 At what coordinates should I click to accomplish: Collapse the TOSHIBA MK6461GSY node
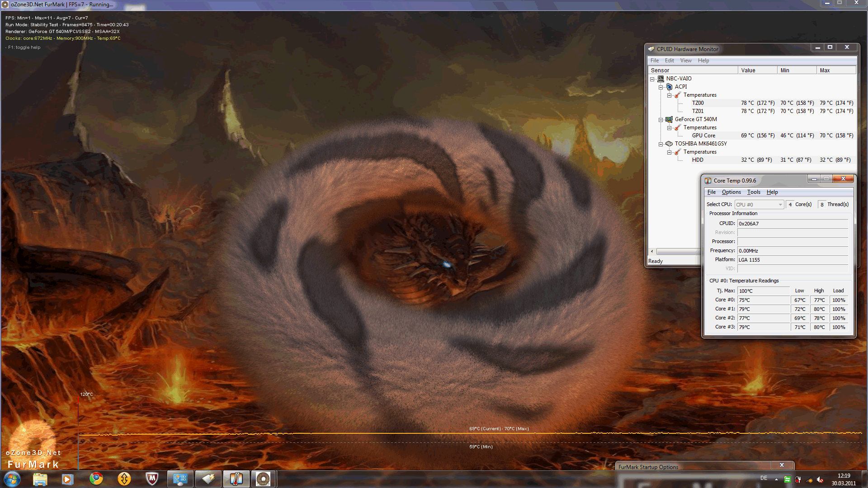660,144
